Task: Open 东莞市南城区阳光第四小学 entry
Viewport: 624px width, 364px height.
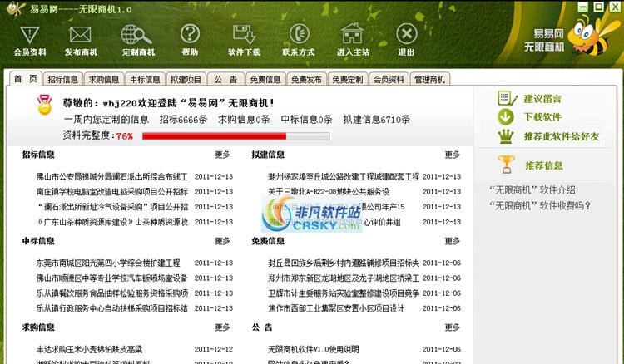Action: click(x=108, y=263)
